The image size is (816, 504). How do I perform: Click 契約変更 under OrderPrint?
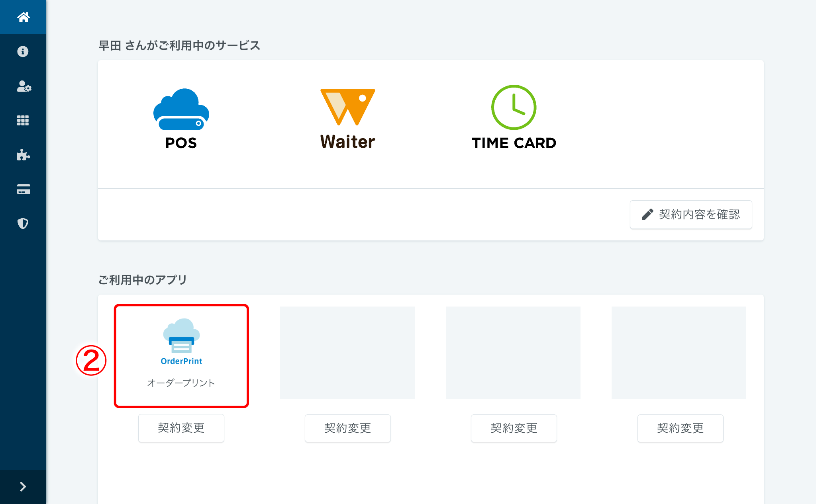(181, 428)
